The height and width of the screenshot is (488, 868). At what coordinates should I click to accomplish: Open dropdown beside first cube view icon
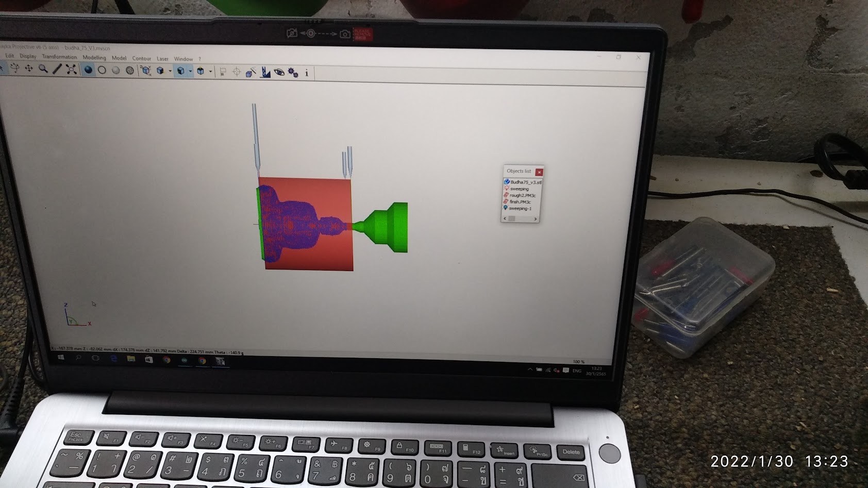[x=170, y=71]
